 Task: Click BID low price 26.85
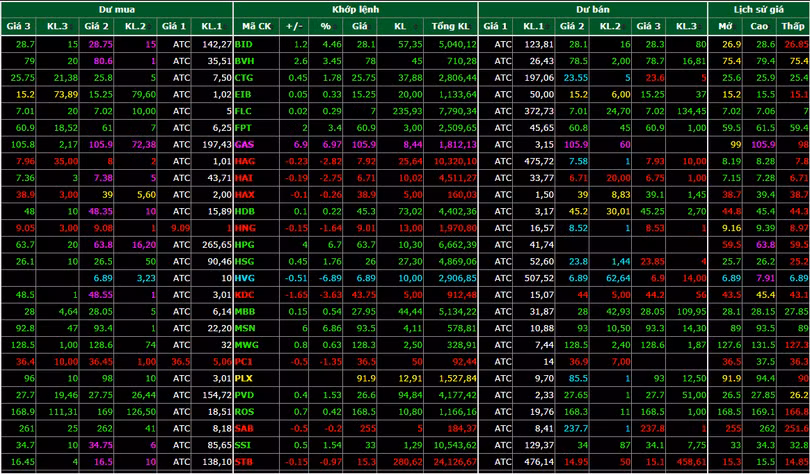797,45
